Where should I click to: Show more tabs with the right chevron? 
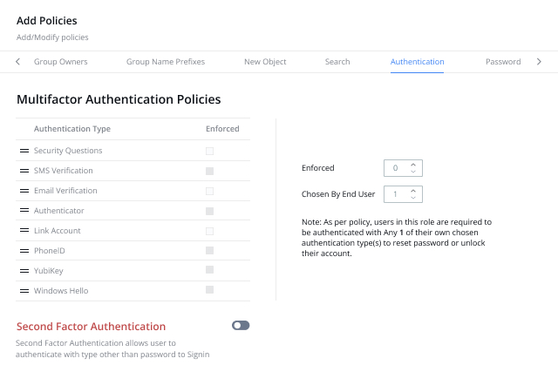pyautogui.click(x=539, y=62)
